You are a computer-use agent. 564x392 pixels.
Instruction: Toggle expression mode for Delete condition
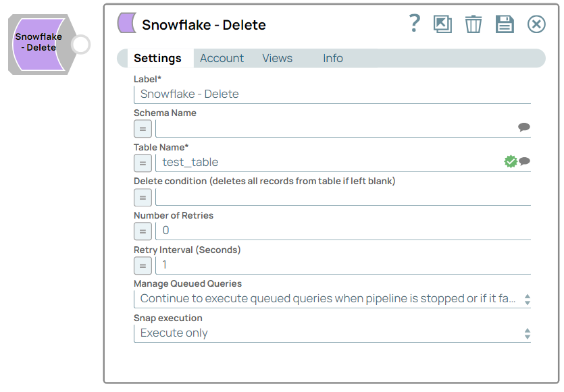coord(143,197)
